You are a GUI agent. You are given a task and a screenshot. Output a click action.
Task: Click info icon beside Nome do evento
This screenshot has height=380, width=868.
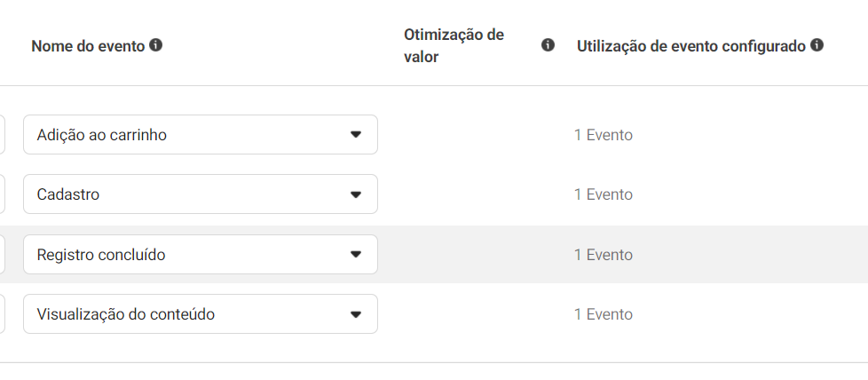(156, 45)
